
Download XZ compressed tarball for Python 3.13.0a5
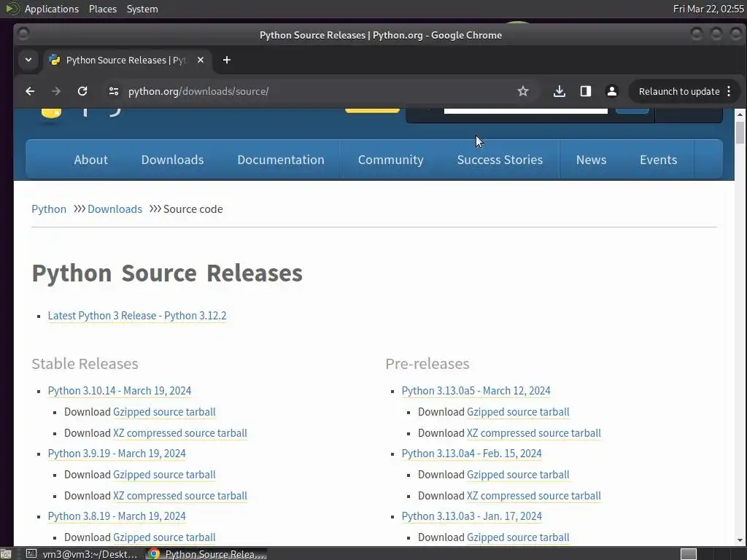[533, 433]
